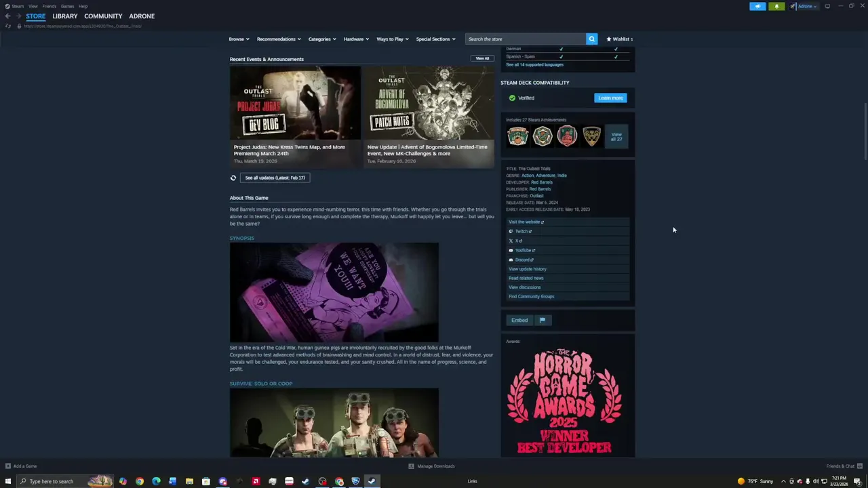Click See all updates button

(x=275, y=178)
